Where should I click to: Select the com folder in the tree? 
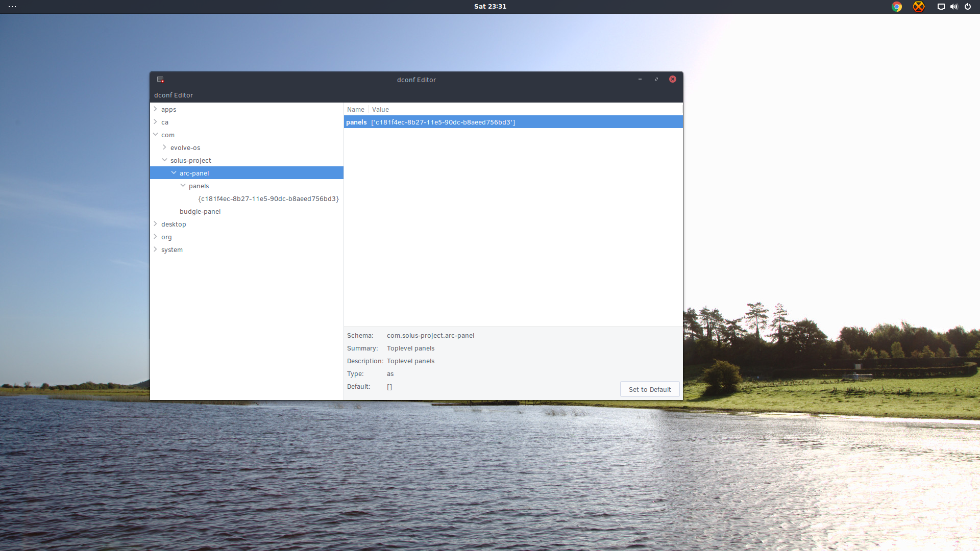168,135
